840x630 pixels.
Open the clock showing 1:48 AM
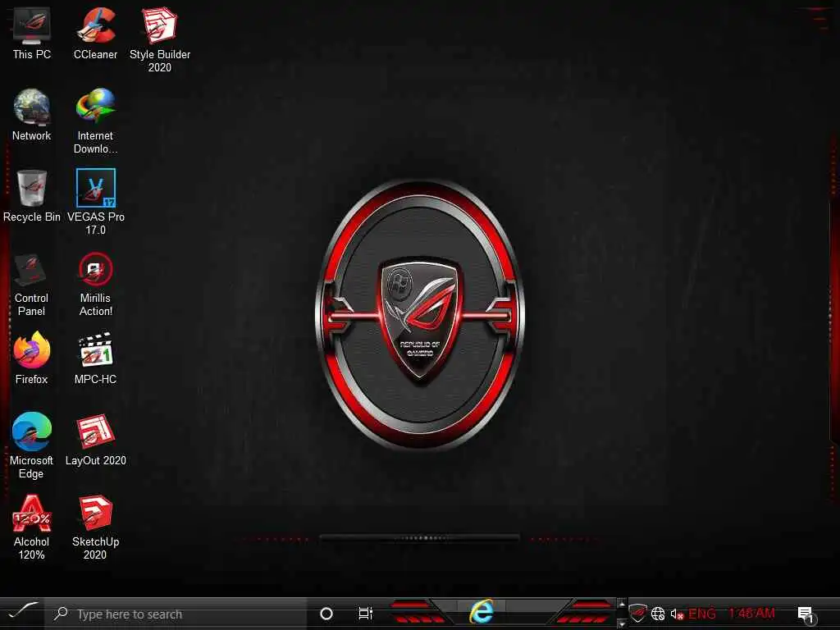click(x=751, y=613)
